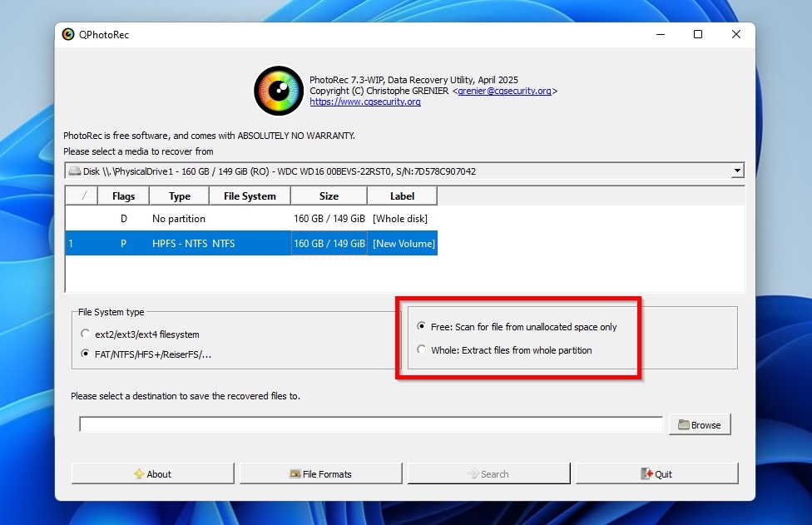812x525 pixels.
Task: Quit the QPhotoRec application
Action: click(656, 473)
